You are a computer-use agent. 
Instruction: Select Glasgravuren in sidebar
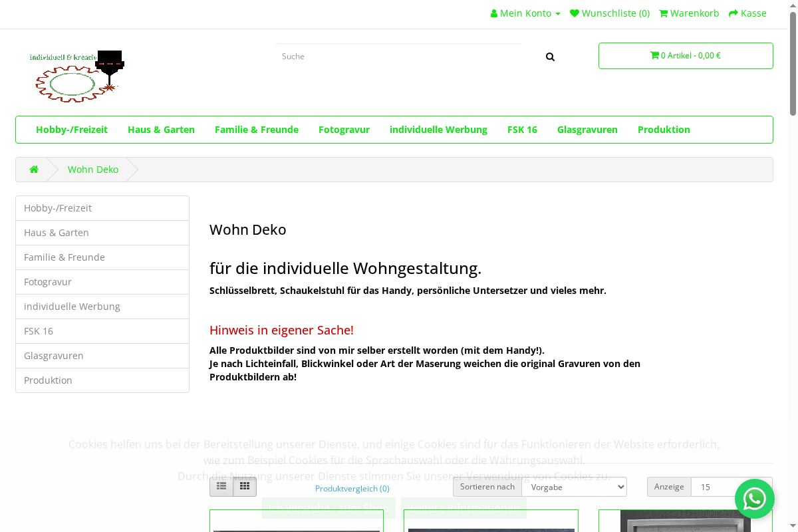102,356
